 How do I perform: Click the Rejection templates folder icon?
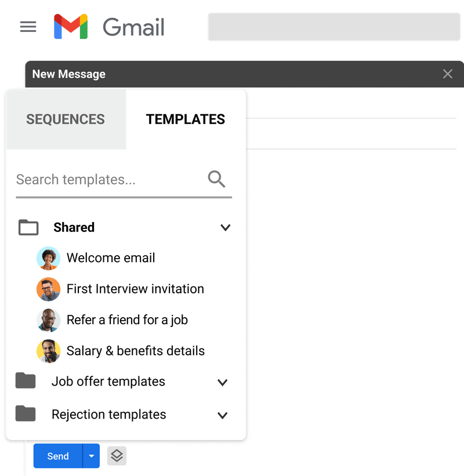(26, 414)
